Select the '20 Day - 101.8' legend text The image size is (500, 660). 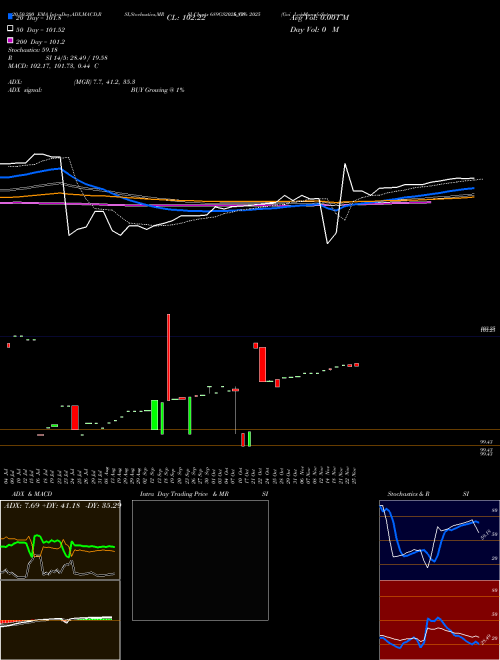[x=39, y=18]
